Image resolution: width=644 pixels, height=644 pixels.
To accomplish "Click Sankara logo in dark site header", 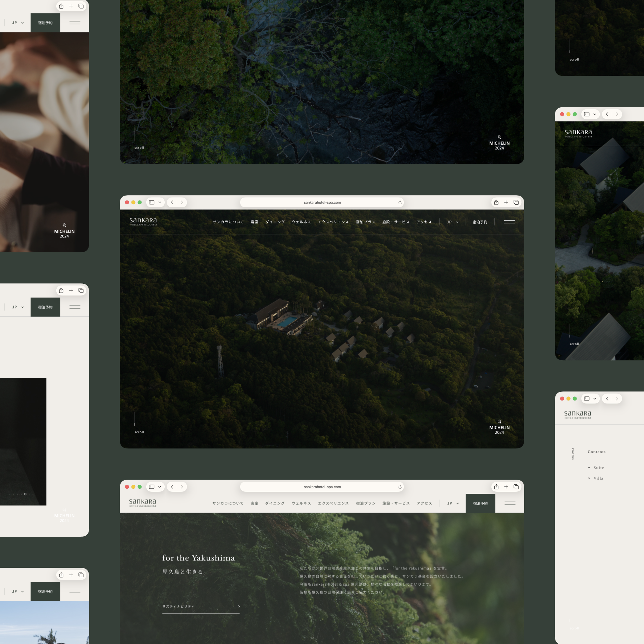I will (x=143, y=221).
